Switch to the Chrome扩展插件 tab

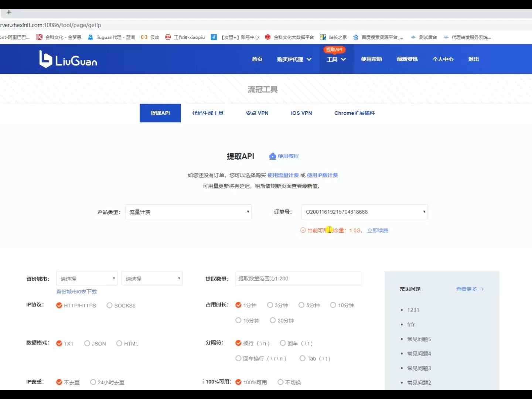click(x=355, y=113)
